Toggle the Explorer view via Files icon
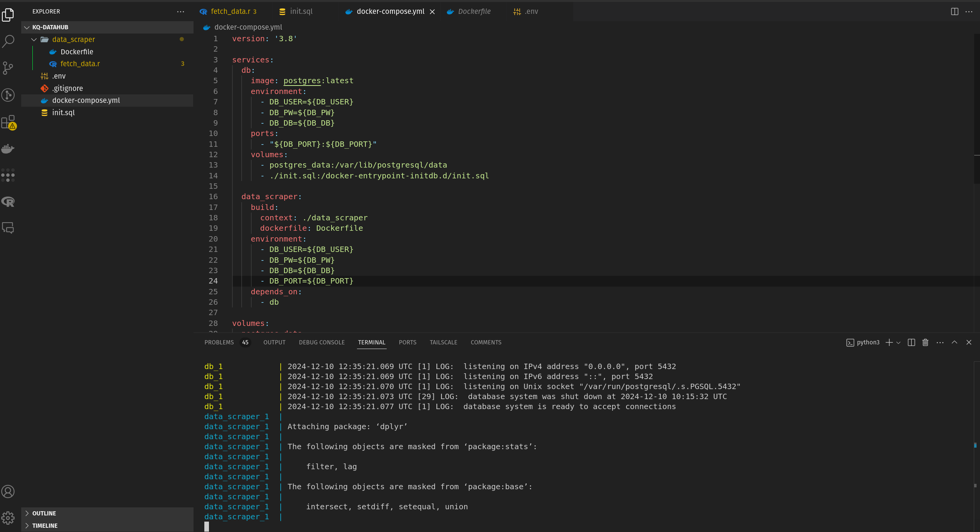Image resolution: width=980 pixels, height=532 pixels. tap(8, 15)
